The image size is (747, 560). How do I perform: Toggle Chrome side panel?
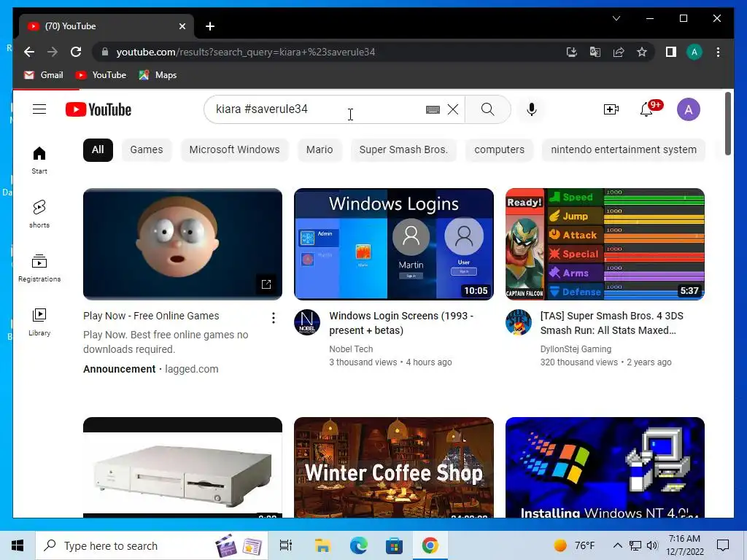[x=671, y=52]
